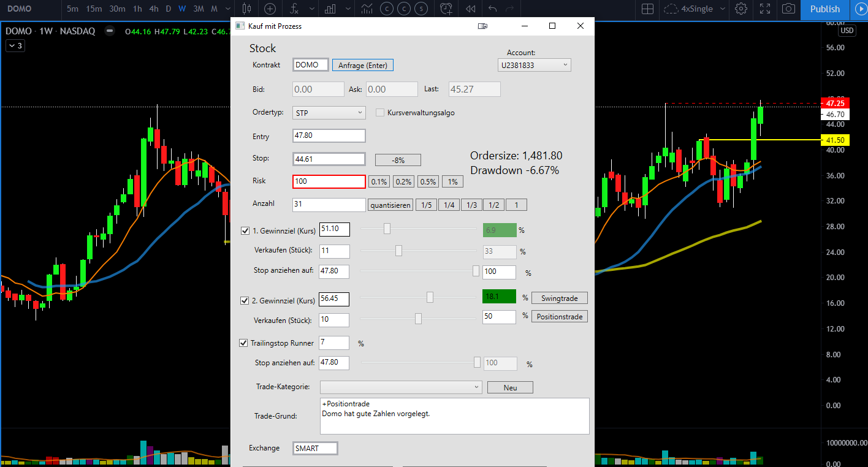Take a chart snapshot with the camera icon
This screenshot has width=868, height=467.
coord(789,9)
